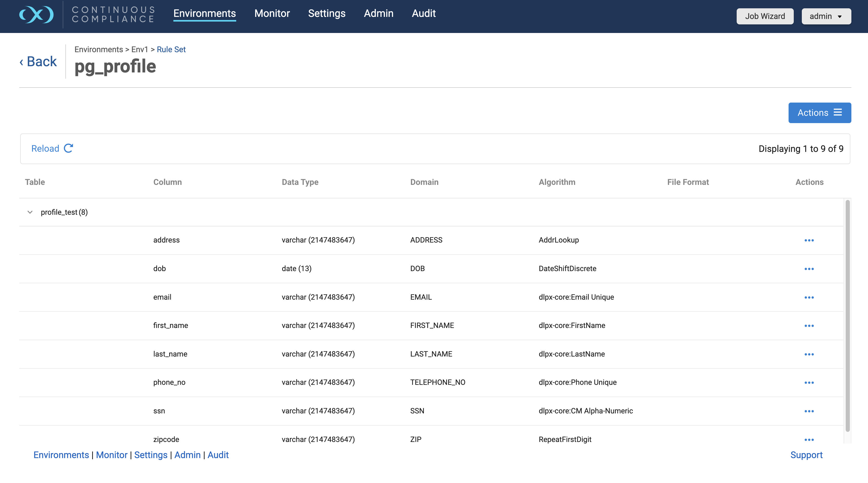868x483 pixels.
Task: Open the Settings footer link
Action: [x=151, y=455]
